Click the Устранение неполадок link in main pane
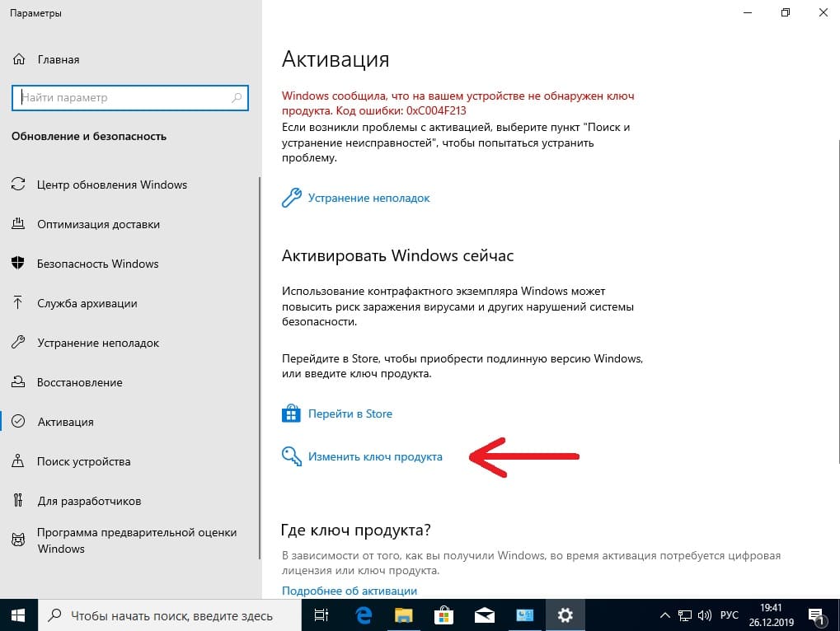Viewport: 840px width, 631px height. point(368,198)
